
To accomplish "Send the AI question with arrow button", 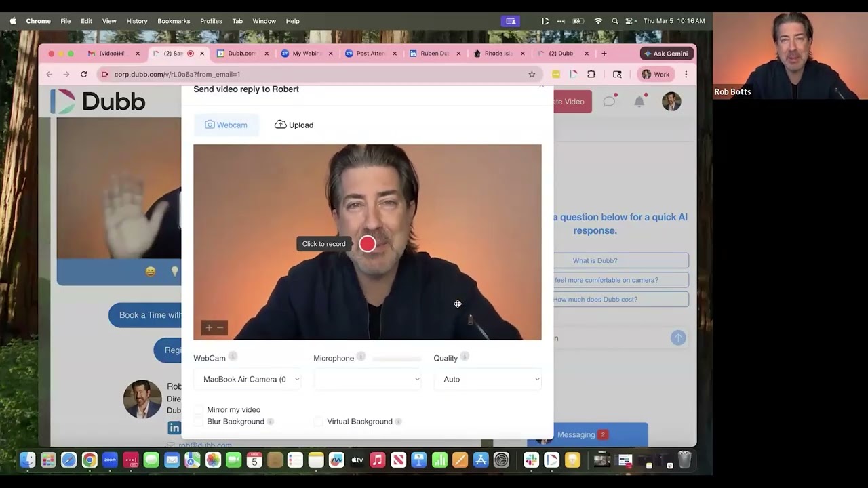I will point(678,338).
